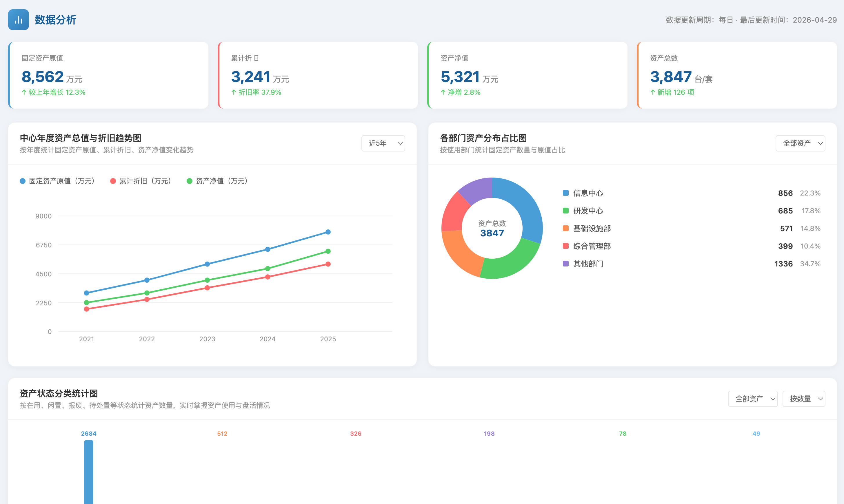Click the 新增 126 项 indicator
This screenshot has height=504, width=844.
[672, 92]
